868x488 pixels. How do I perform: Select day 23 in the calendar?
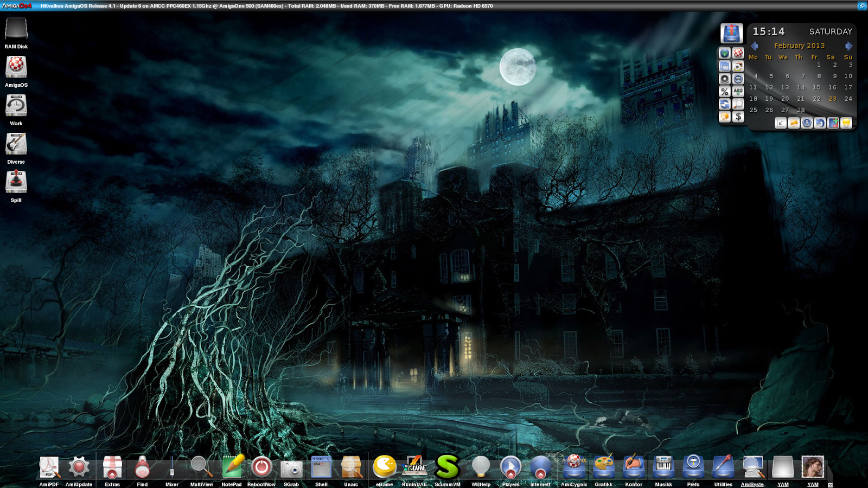pos(832,99)
